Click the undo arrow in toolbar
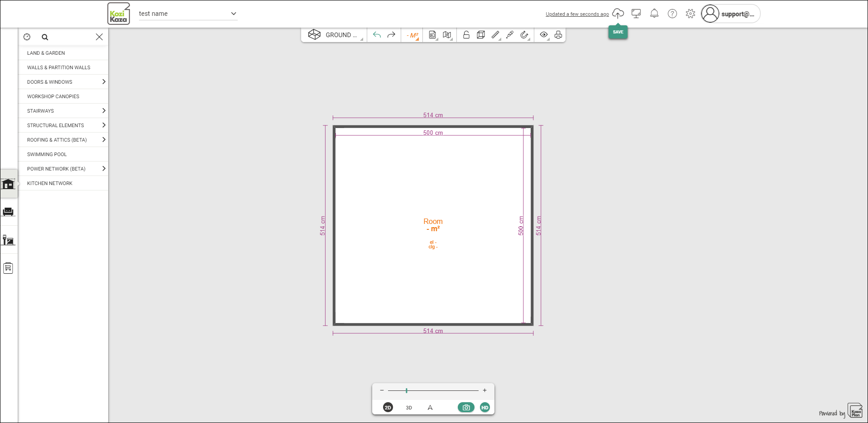This screenshot has height=423, width=868. point(377,35)
